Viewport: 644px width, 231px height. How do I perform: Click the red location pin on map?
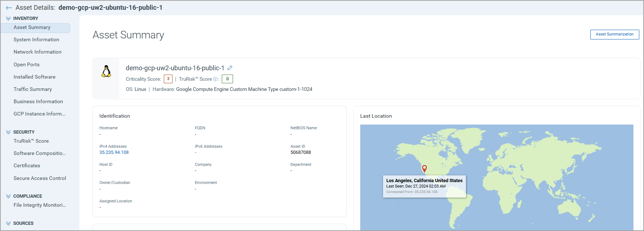click(x=424, y=168)
